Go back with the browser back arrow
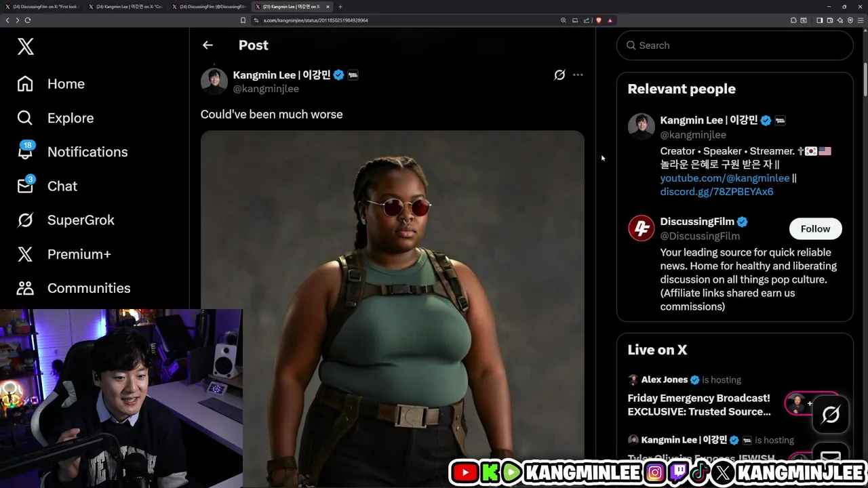868x488 pixels. point(7,20)
